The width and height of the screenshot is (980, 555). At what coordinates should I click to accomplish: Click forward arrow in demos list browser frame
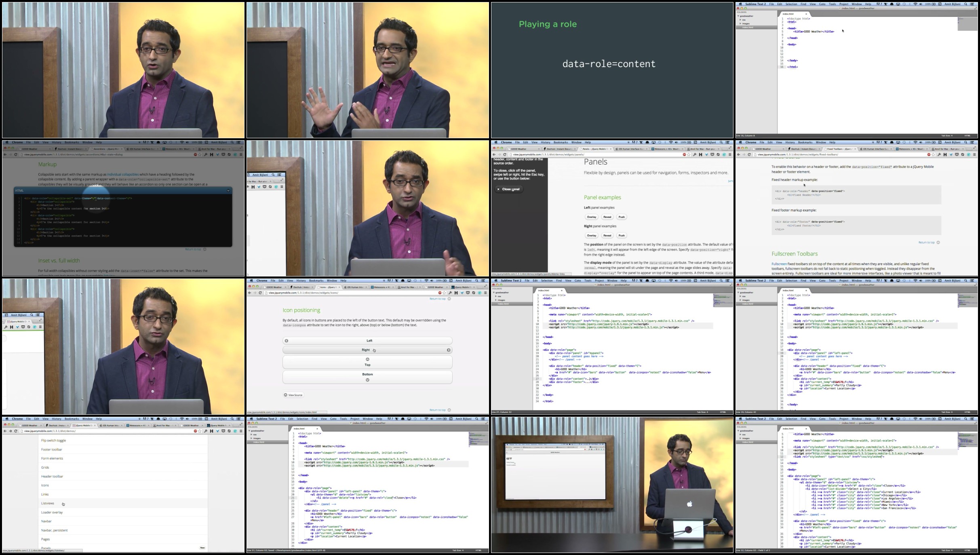tap(11, 431)
